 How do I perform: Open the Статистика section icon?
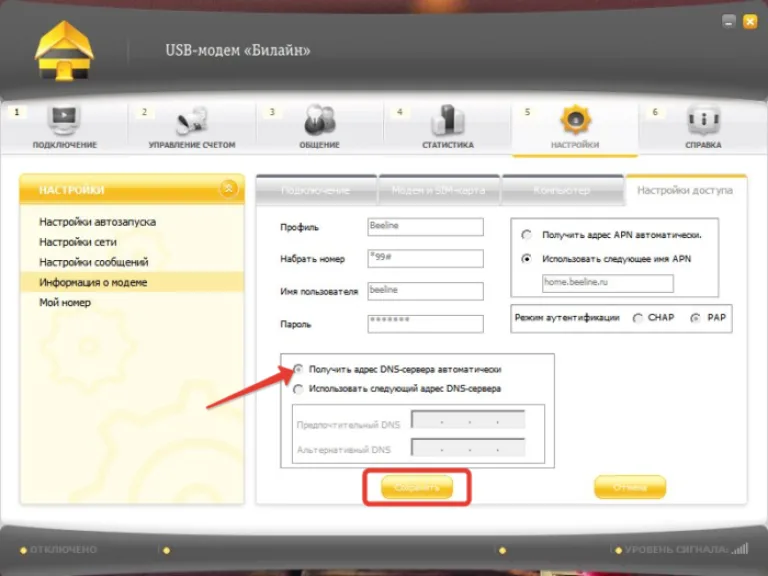448,120
